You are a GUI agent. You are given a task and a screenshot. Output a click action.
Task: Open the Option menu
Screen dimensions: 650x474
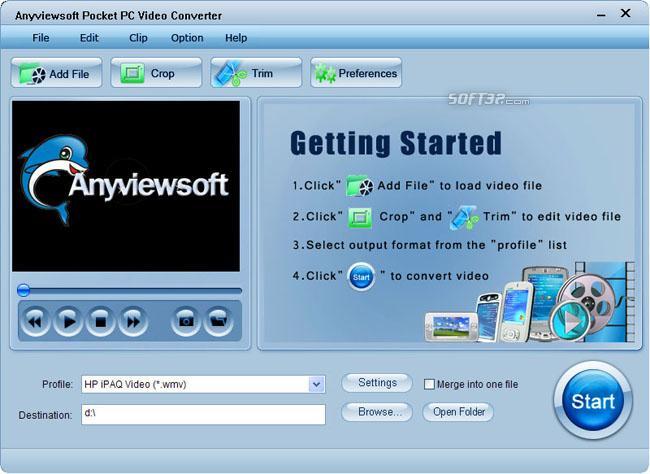click(187, 38)
